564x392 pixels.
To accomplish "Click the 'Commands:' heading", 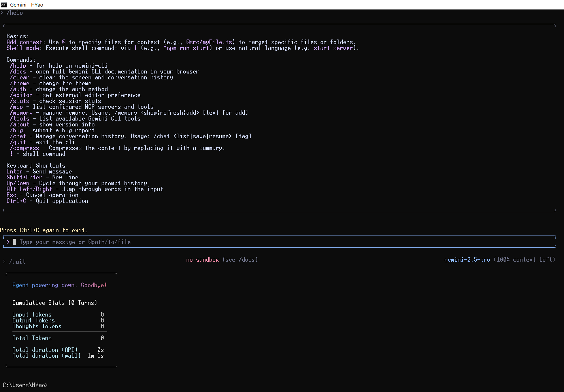I will coord(21,60).
